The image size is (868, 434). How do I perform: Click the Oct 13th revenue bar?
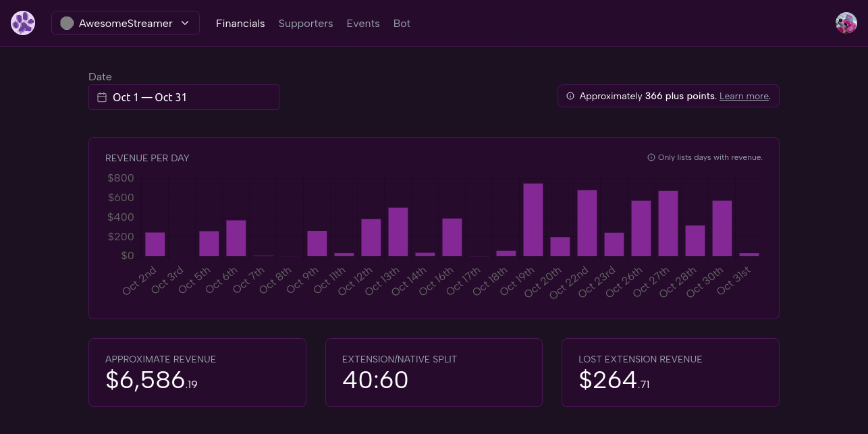[398, 233]
